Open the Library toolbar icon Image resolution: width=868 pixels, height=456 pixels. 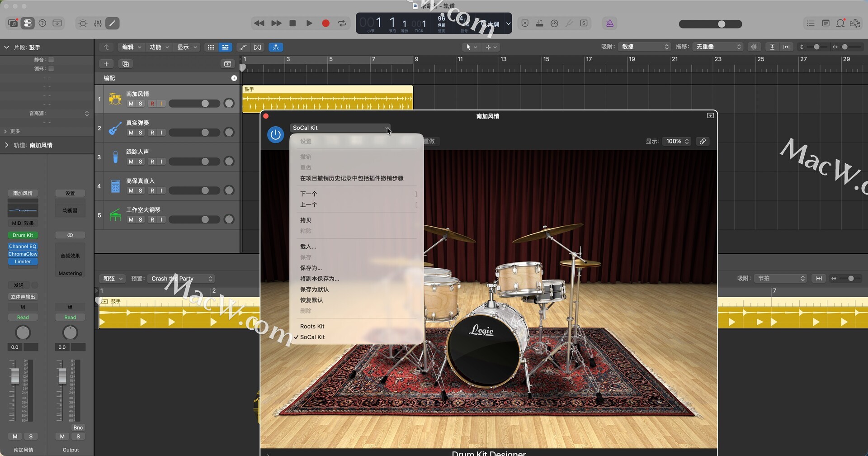pyautogui.click(x=13, y=24)
